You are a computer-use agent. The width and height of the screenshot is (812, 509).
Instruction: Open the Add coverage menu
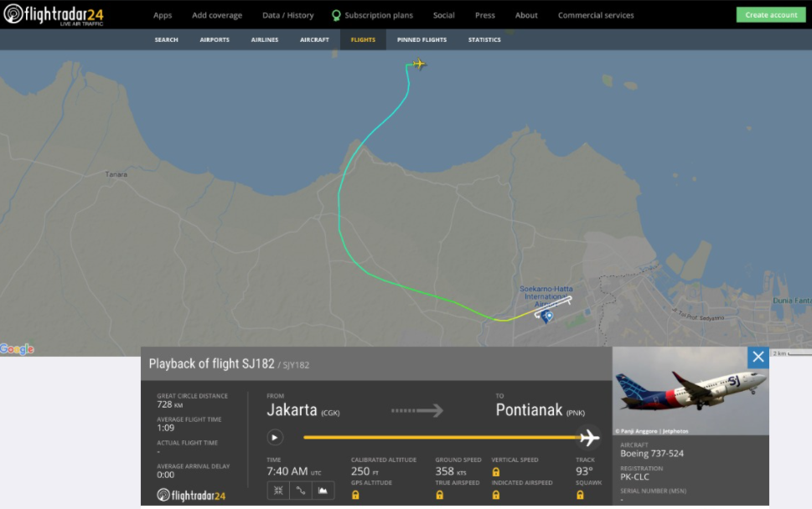tap(217, 15)
